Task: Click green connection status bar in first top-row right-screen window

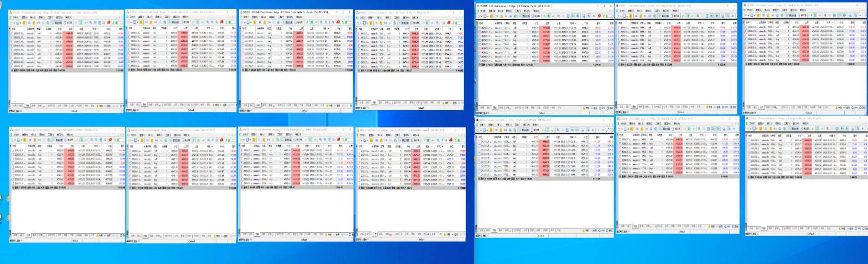Action: pyautogui.click(x=610, y=16)
